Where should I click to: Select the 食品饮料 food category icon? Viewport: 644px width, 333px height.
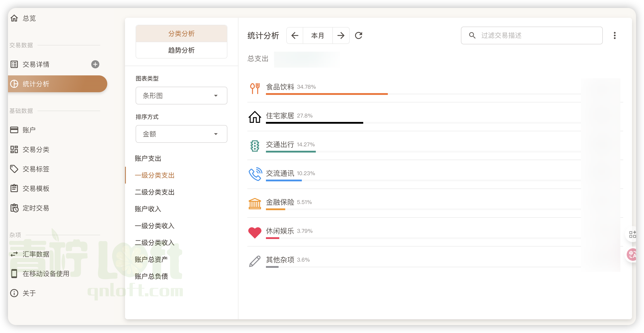(x=255, y=88)
